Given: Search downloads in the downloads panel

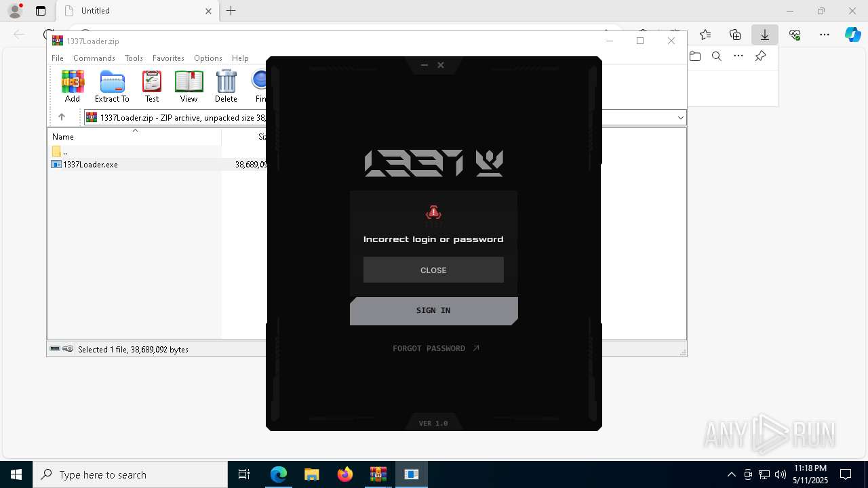Looking at the screenshot, I should (717, 56).
